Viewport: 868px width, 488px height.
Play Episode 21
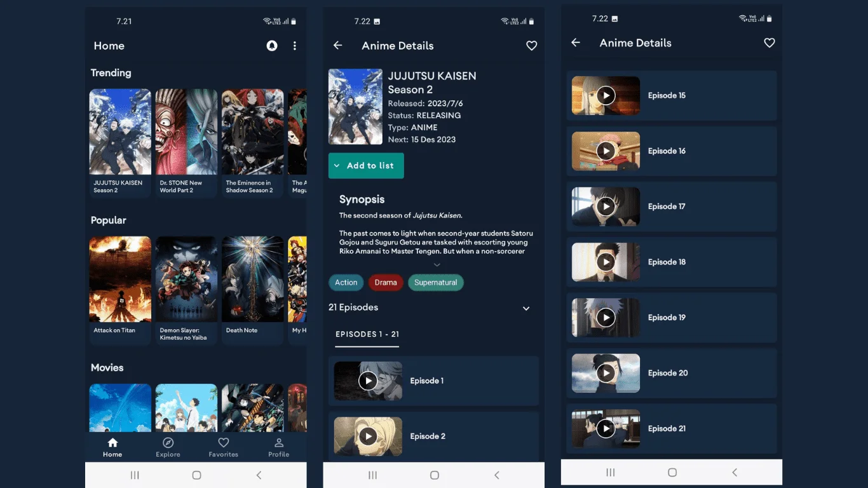click(606, 428)
